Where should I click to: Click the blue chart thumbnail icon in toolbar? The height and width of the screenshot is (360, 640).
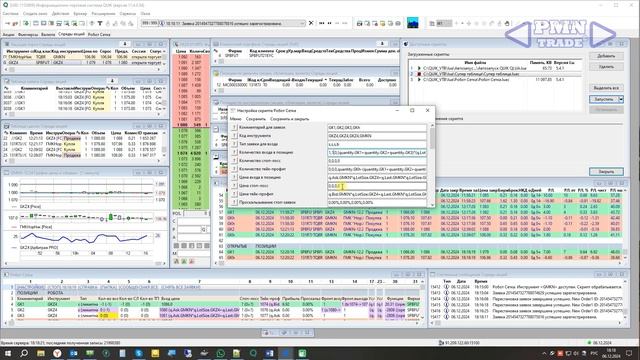point(413,23)
